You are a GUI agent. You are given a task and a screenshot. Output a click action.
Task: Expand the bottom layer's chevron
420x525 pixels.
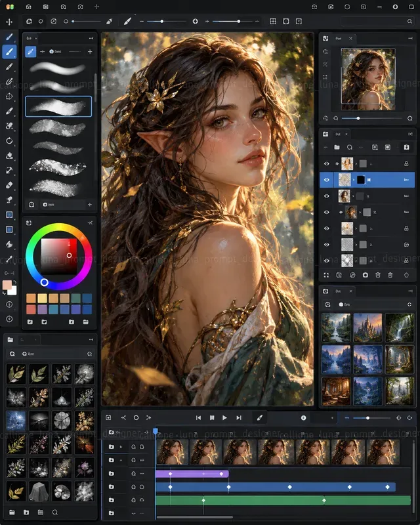click(x=356, y=261)
